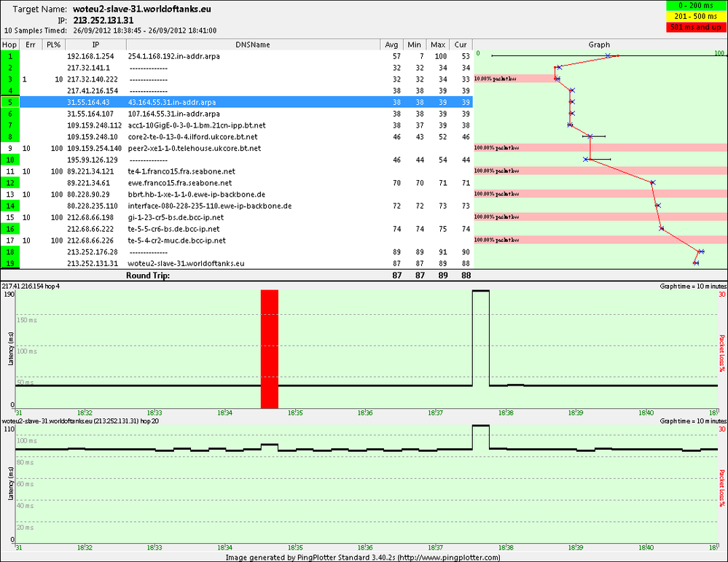The image size is (728, 562).
Task: Click target IP 213.252.131.31 in header
Action: click(103, 20)
